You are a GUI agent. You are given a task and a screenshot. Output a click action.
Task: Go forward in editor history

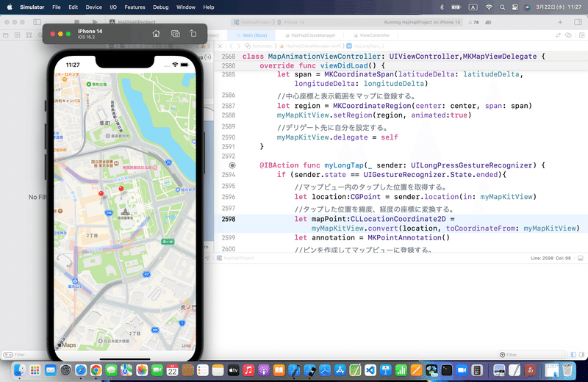point(239,46)
